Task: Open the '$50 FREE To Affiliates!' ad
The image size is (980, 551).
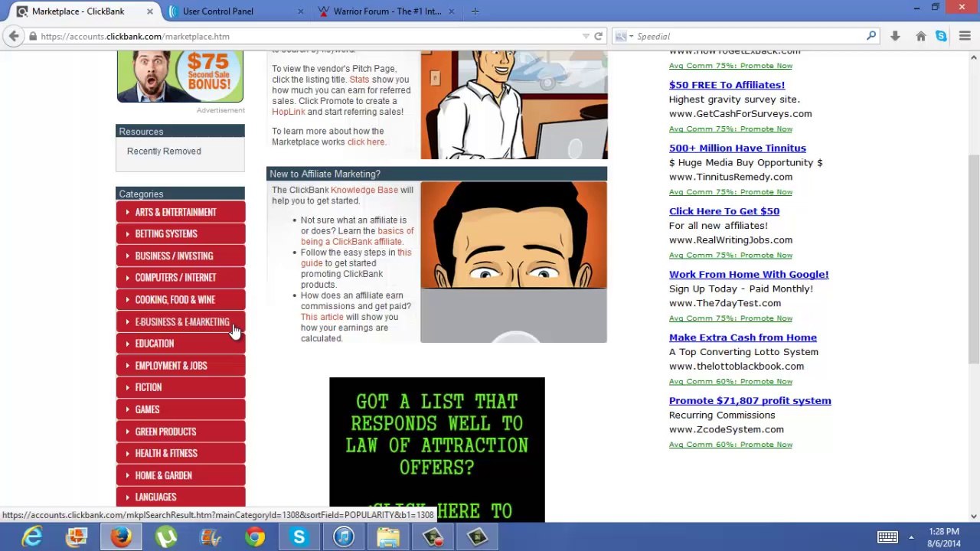Action: pos(727,85)
